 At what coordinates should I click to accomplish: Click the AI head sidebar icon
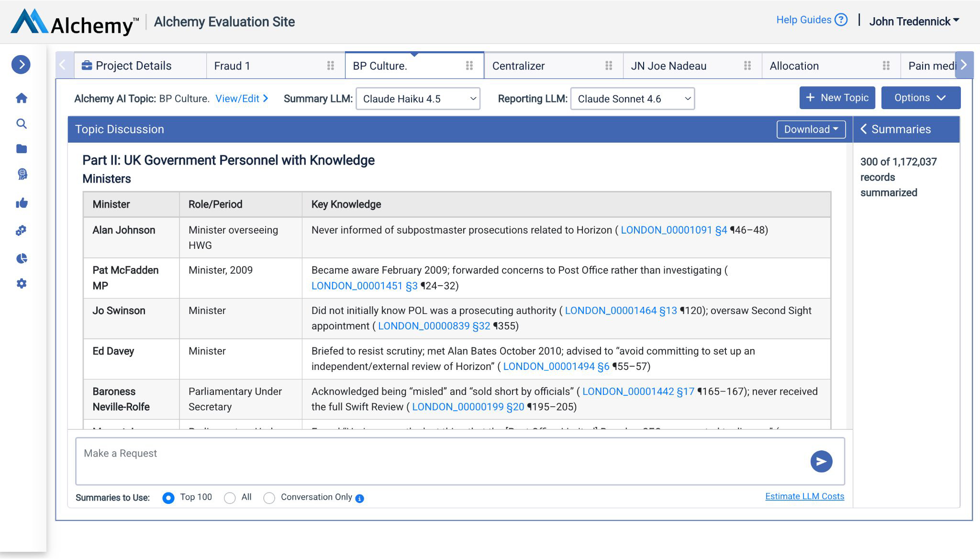click(22, 174)
